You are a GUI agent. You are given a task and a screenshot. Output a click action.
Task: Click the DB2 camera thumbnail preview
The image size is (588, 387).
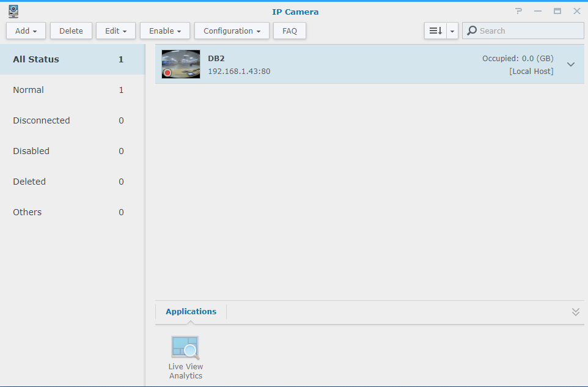[x=181, y=64]
